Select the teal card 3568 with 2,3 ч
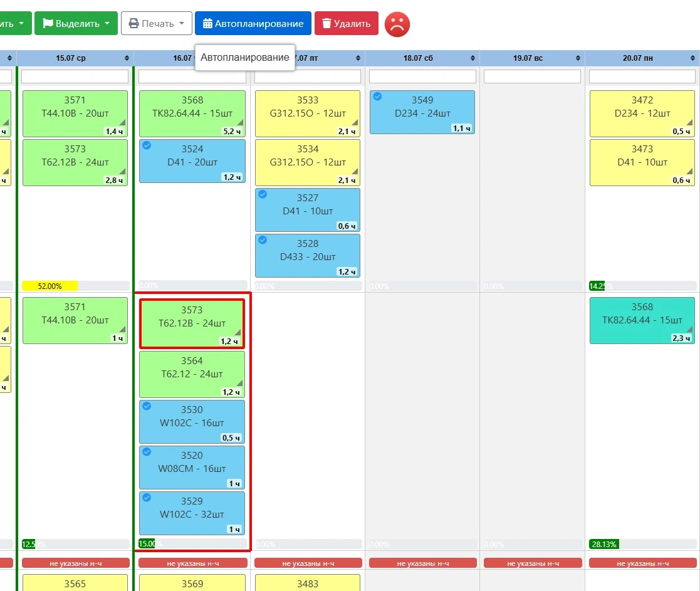 [x=642, y=320]
